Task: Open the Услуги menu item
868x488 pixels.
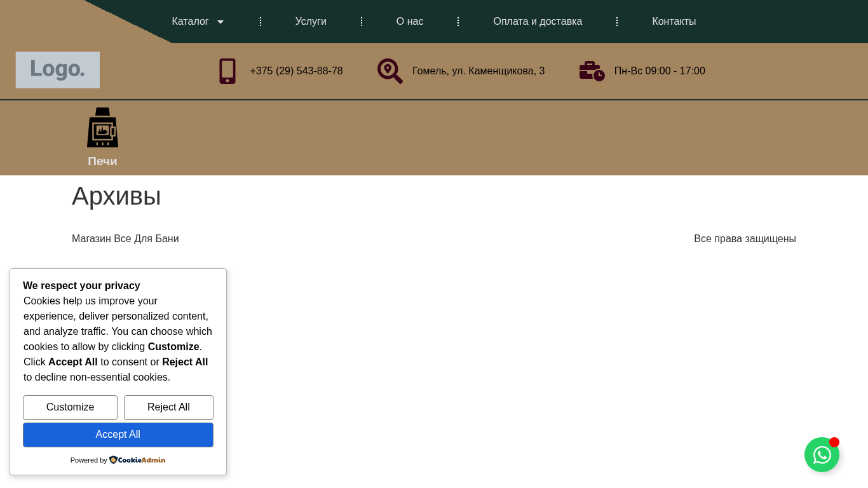Action: 311,22
